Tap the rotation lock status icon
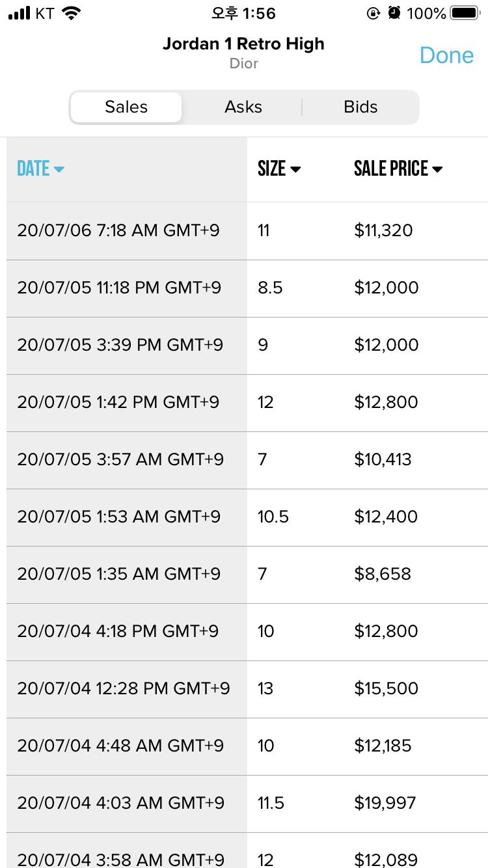Screen dimensions: 488x868 (x=373, y=13)
